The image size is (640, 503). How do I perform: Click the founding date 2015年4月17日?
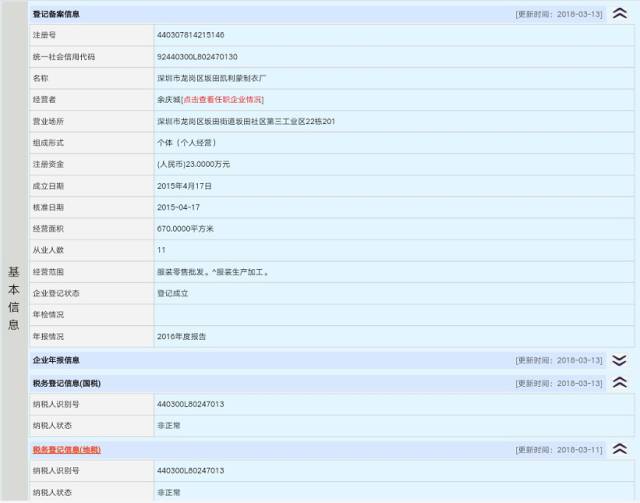pyautogui.click(x=184, y=186)
